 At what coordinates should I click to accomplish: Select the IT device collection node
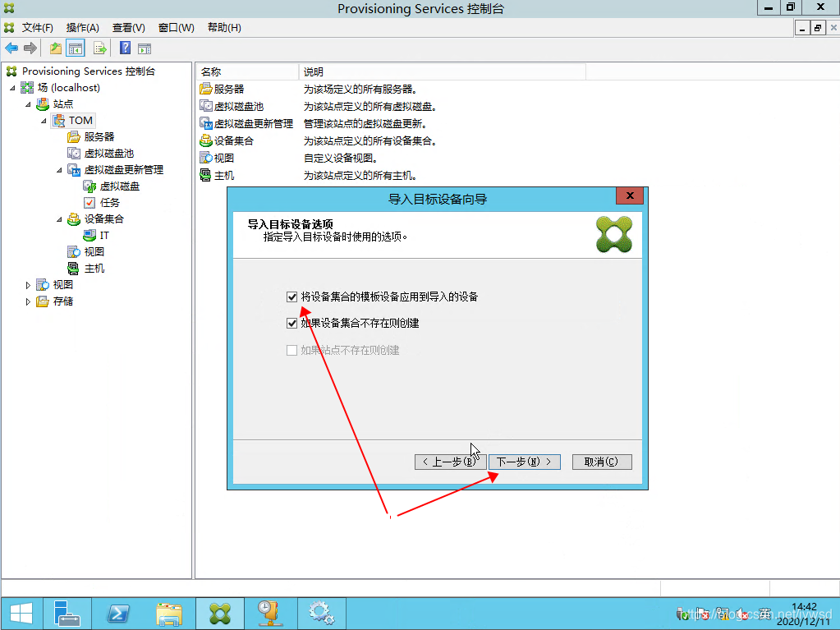coord(103,236)
